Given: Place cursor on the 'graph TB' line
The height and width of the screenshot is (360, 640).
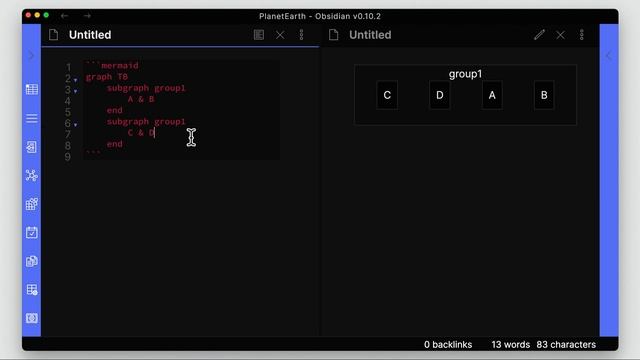Looking at the screenshot, I should (x=107, y=77).
